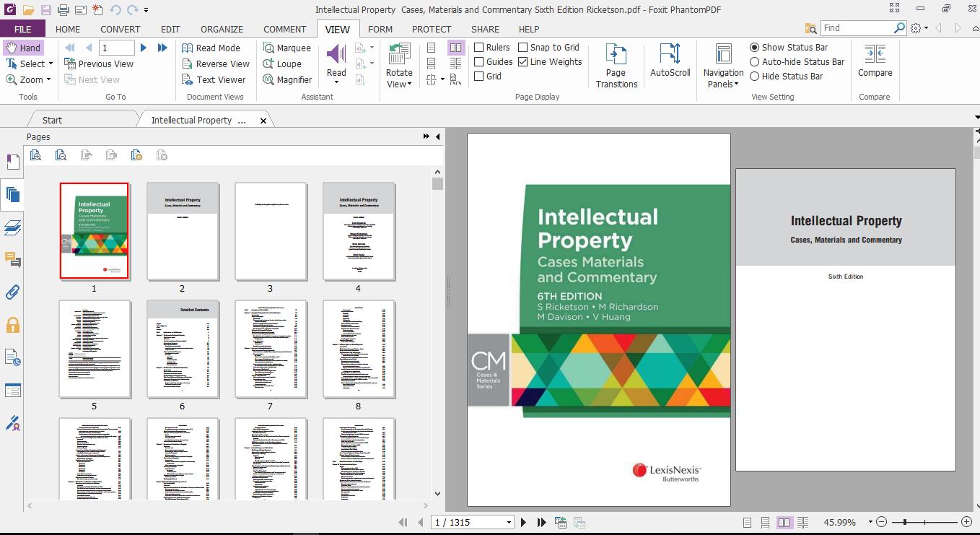Click the status bar last page arrow

coord(541,522)
